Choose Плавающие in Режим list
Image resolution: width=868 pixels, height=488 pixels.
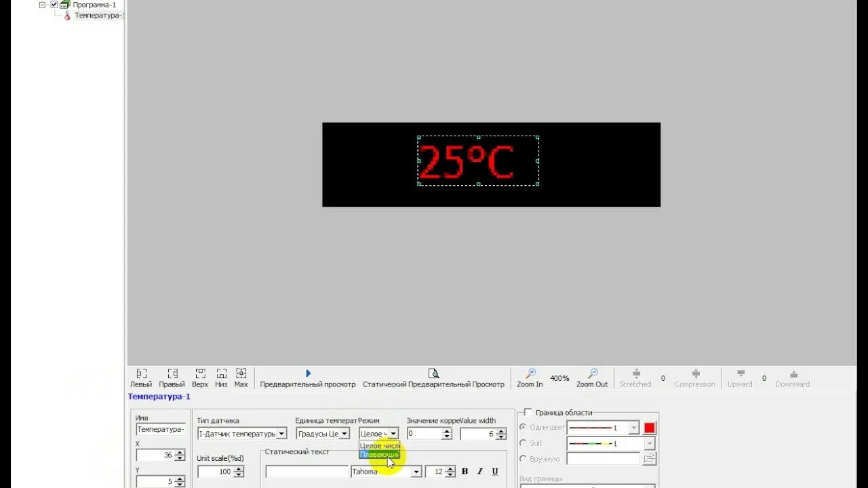click(380, 454)
